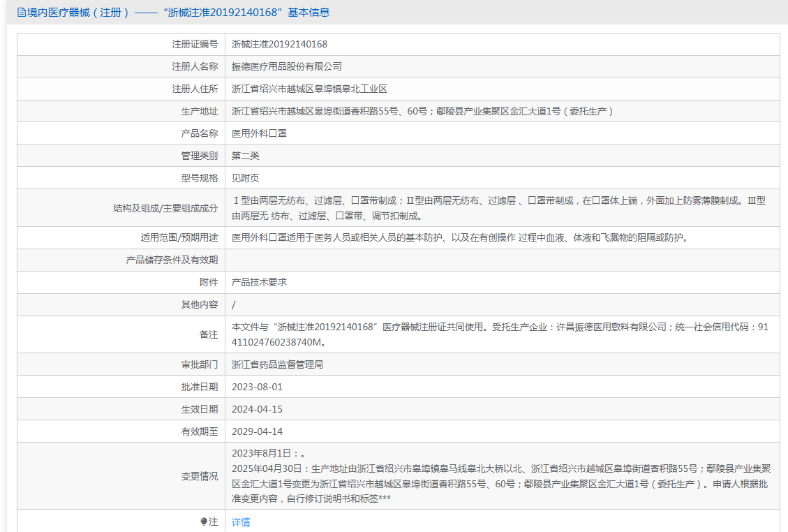The width and height of the screenshot is (788, 532).
Task: Open the 详情 link
Action: coord(241,522)
